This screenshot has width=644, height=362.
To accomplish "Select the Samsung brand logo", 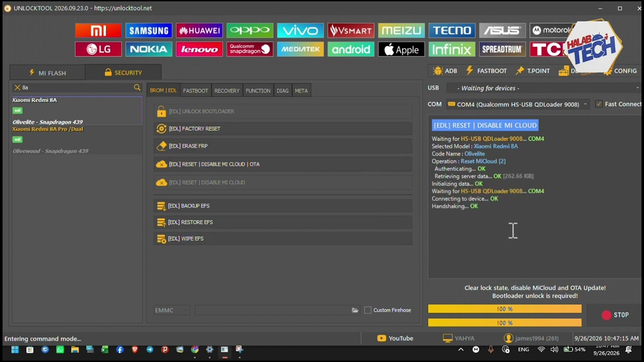I will 148,31.
